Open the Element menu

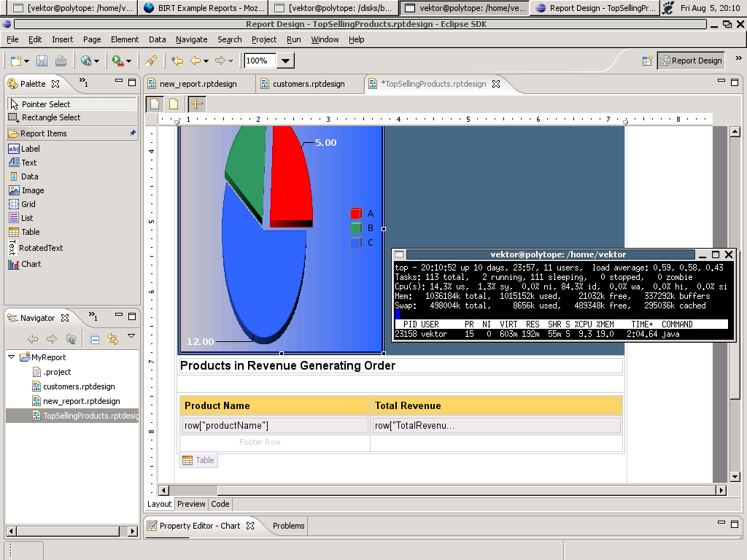click(x=124, y=39)
